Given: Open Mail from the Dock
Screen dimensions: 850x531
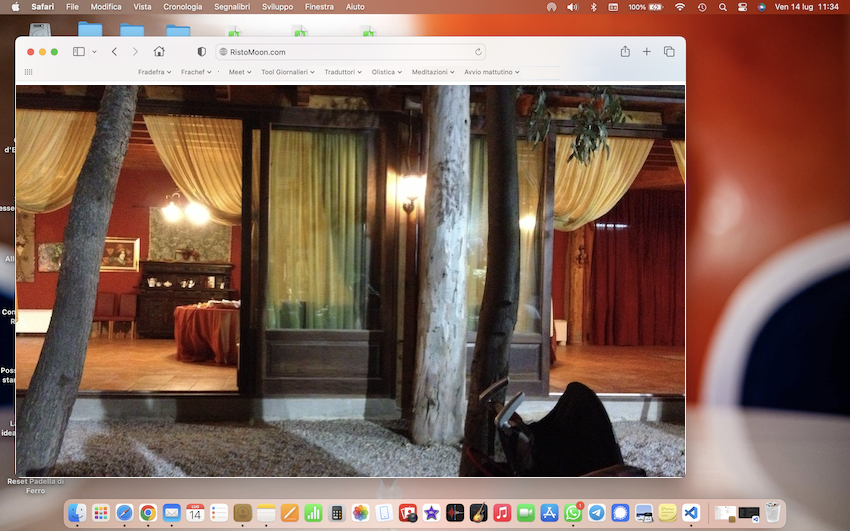Looking at the screenshot, I should (x=171, y=513).
